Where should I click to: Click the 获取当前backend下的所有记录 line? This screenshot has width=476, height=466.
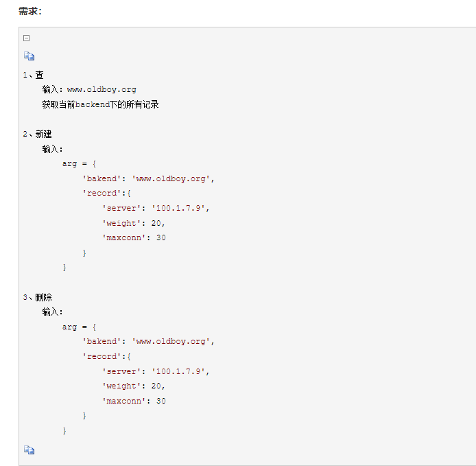coord(100,104)
